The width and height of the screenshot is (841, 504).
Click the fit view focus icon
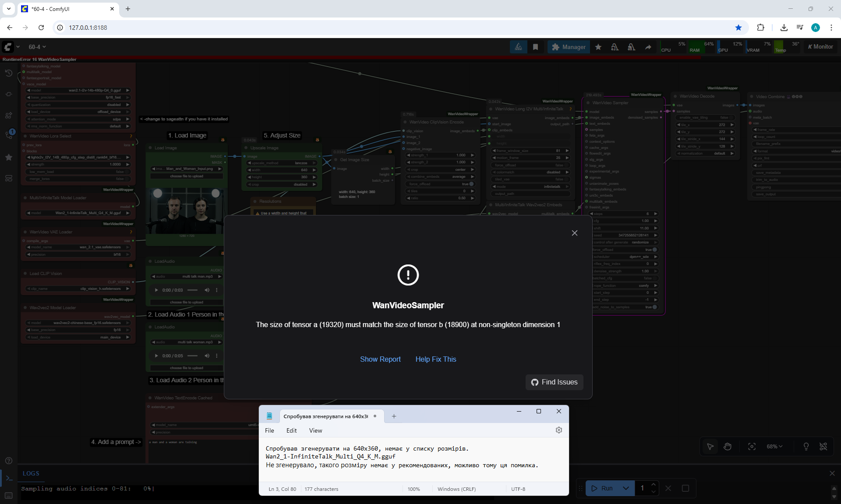click(752, 446)
